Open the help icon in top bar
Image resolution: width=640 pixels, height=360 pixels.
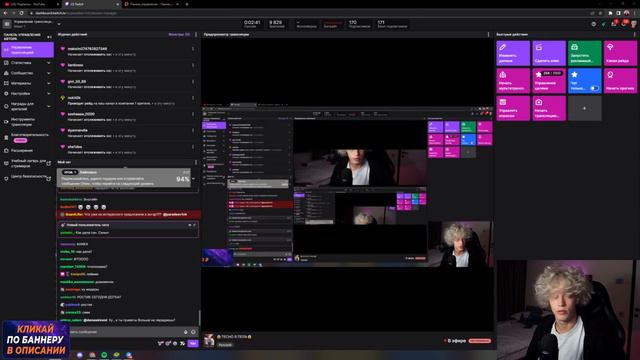[x=593, y=24]
